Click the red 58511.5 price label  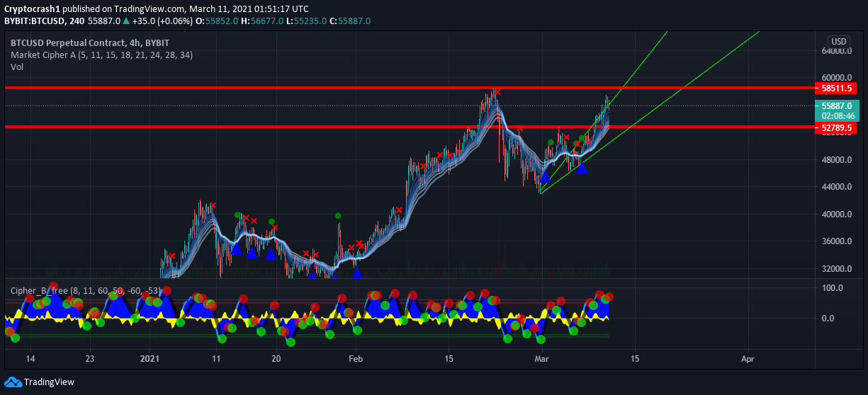tap(835, 89)
